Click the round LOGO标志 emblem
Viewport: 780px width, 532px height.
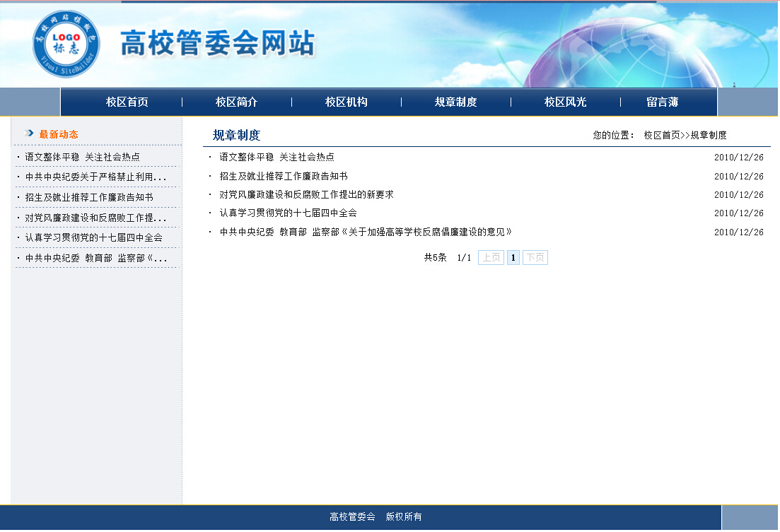point(66,42)
